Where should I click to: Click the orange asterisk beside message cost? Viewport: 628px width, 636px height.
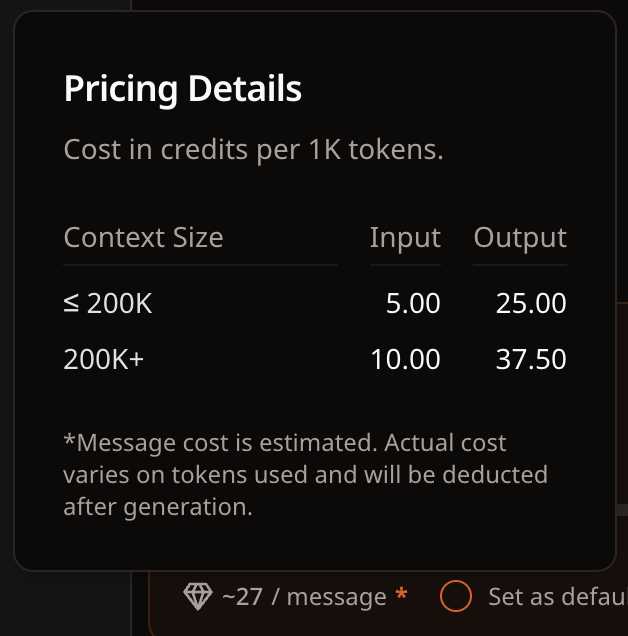(402, 596)
